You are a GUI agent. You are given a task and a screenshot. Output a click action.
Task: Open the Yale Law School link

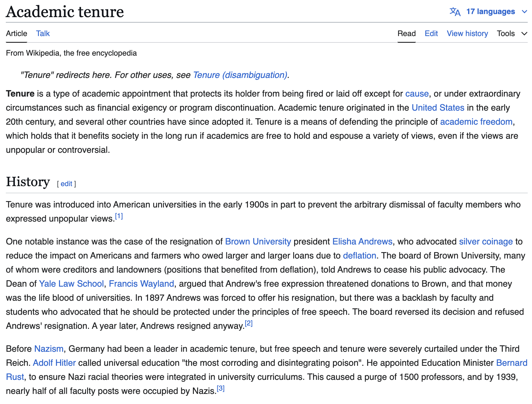coord(71,284)
